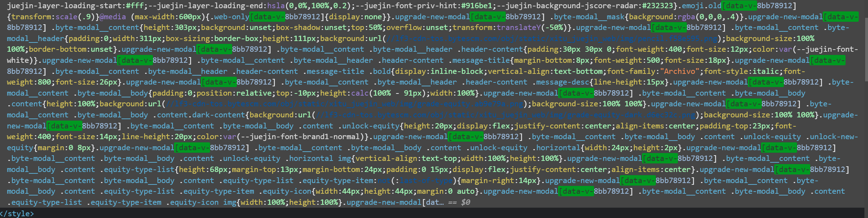This screenshot has height=218, width=868.
Task: Follow the grade-equity.ab9e79a.png URL link
Action: pyautogui.click(x=344, y=104)
